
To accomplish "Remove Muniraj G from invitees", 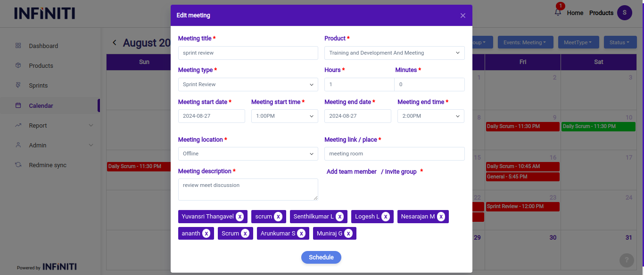I will (x=348, y=234).
